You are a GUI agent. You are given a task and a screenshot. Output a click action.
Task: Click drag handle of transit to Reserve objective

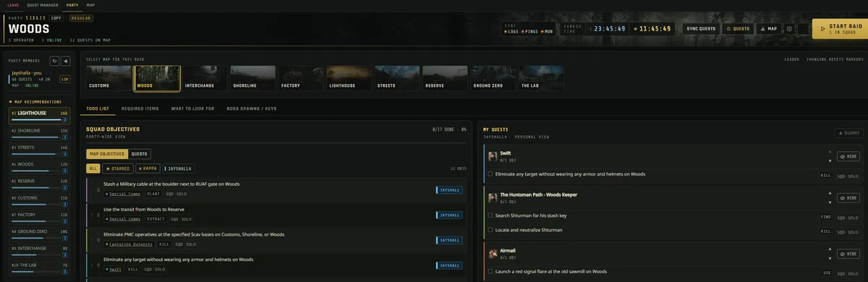click(98, 215)
